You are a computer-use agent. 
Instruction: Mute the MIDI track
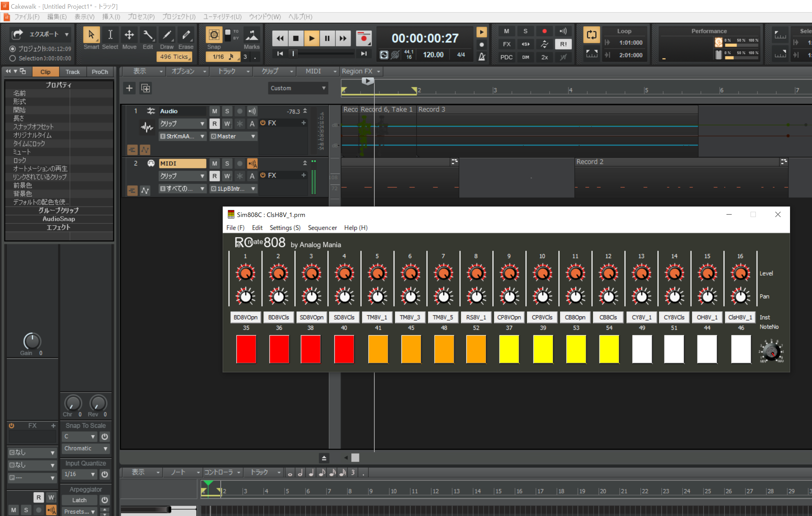pyautogui.click(x=214, y=164)
